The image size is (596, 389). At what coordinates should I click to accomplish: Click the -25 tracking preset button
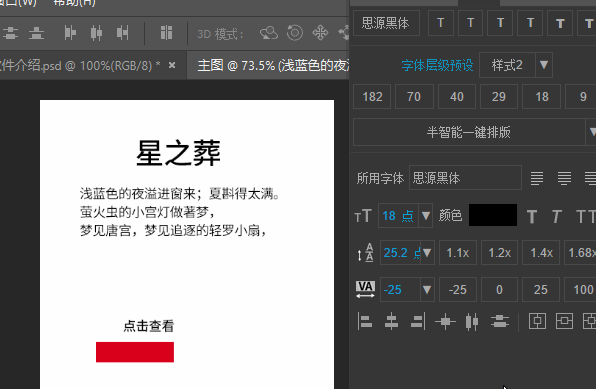[x=458, y=290]
